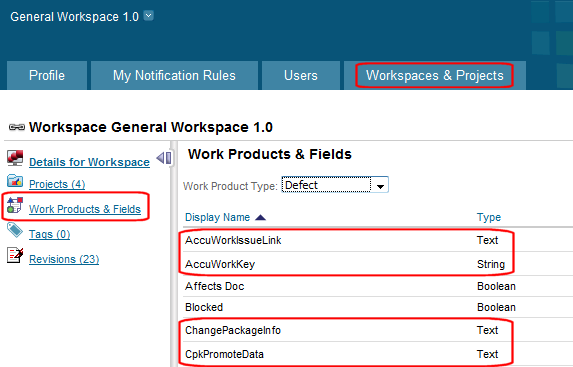Open the Work Product Type dropdown
This screenshot has width=573, height=367.
(x=335, y=185)
